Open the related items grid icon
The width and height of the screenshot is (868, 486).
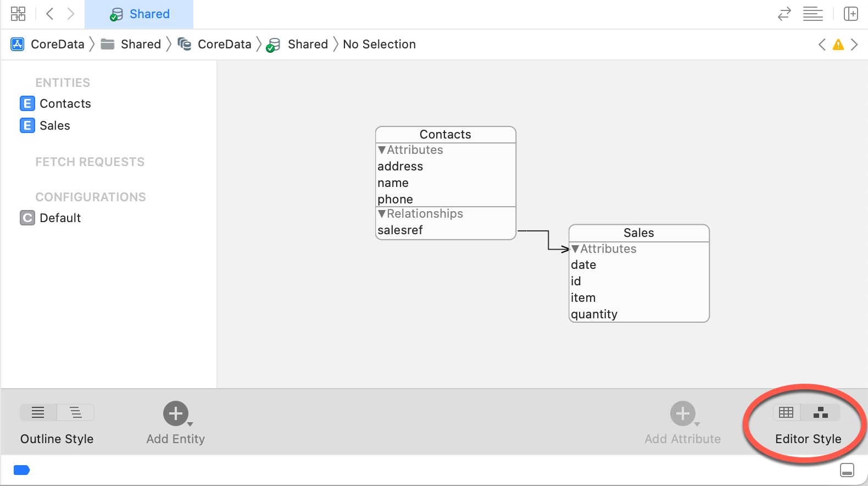tap(18, 14)
